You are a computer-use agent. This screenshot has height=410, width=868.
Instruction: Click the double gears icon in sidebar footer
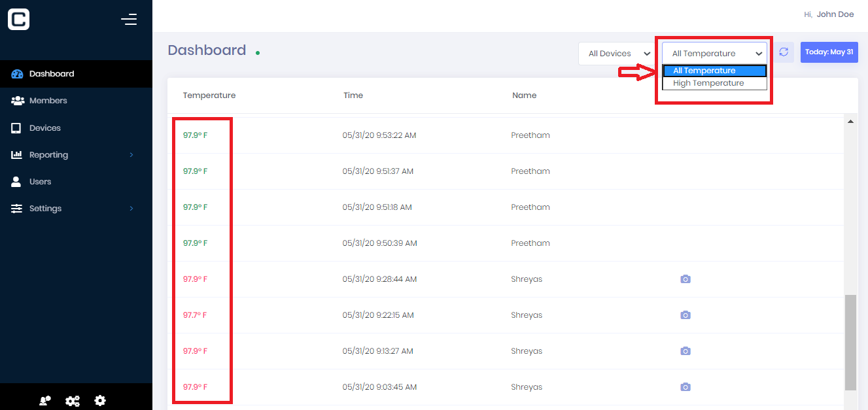coord(73,401)
